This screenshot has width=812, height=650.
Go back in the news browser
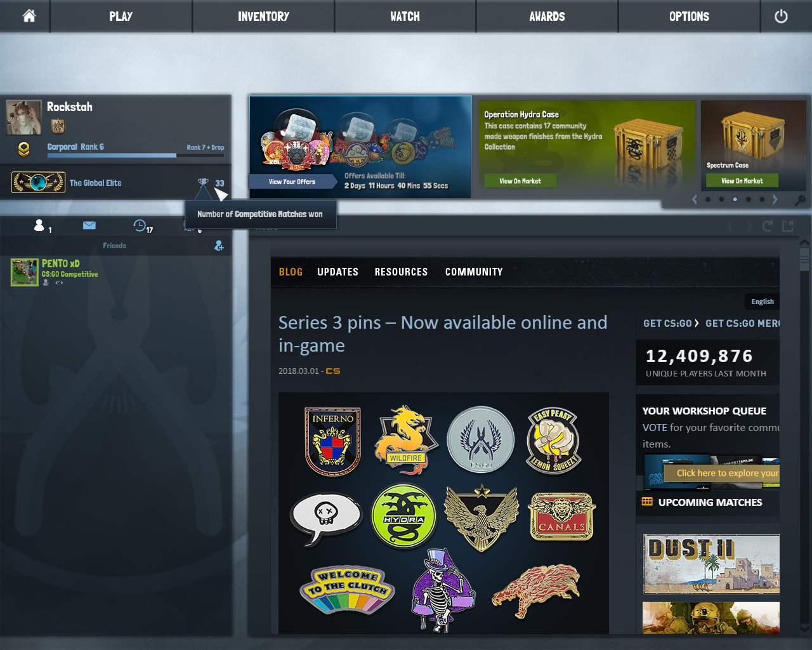click(x=731, y=226)
